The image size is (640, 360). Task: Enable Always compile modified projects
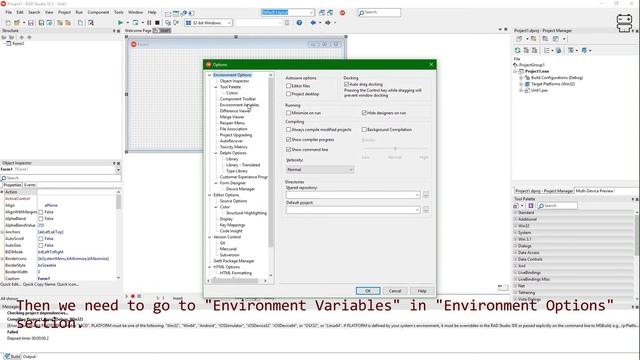(289, 129)
